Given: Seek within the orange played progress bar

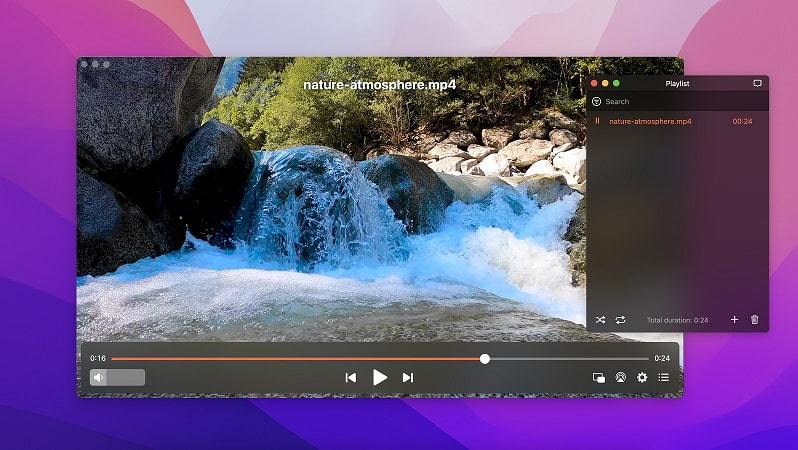Looking at the screenshot, I should (296, 359).
